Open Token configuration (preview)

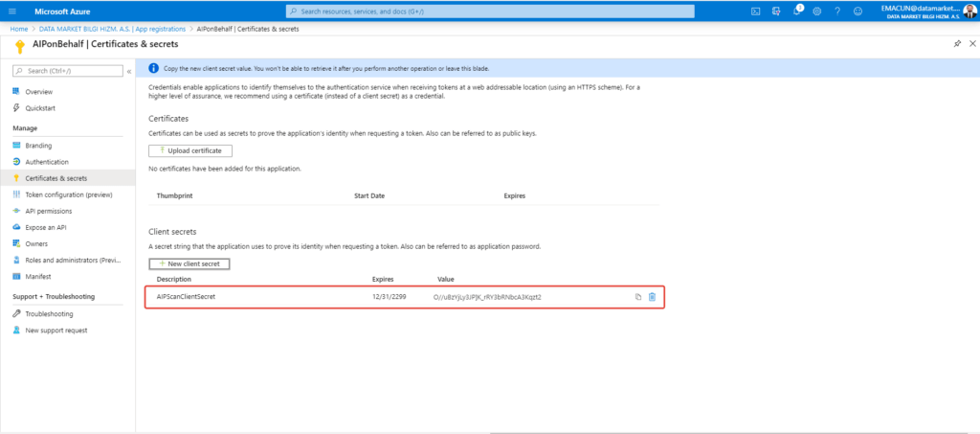[x=68, y=194]
